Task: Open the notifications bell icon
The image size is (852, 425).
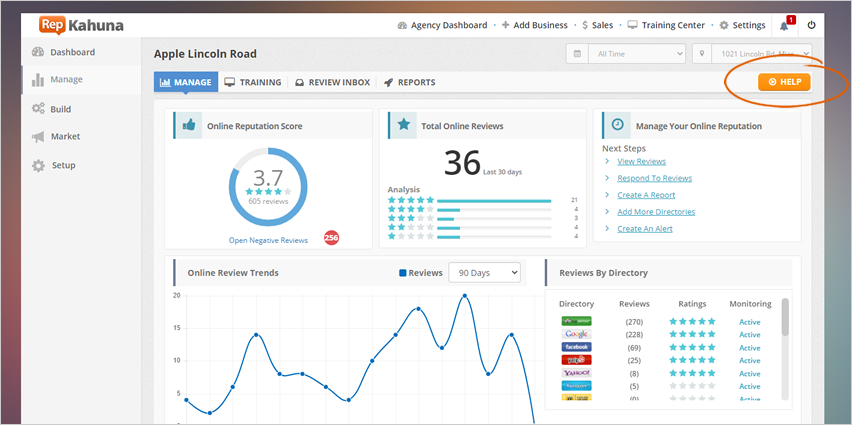Action: coord(785,25)
